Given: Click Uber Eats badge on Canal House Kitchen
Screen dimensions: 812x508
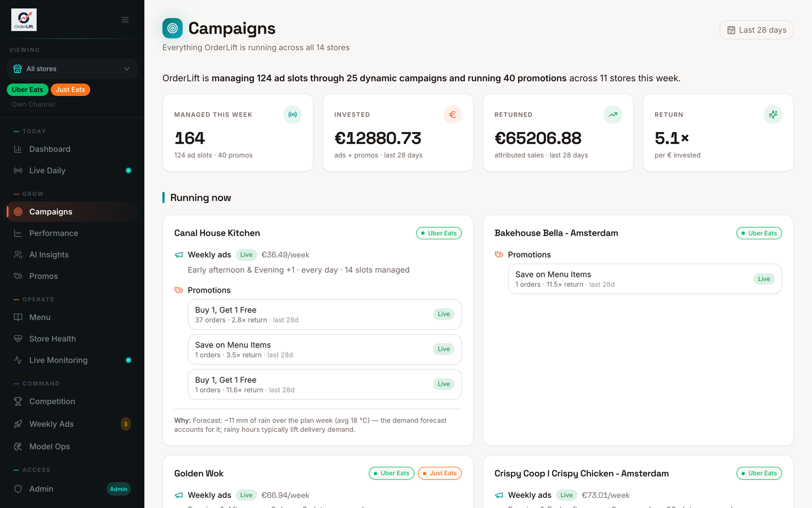Looking at the screenshot, I should [439, 233].
